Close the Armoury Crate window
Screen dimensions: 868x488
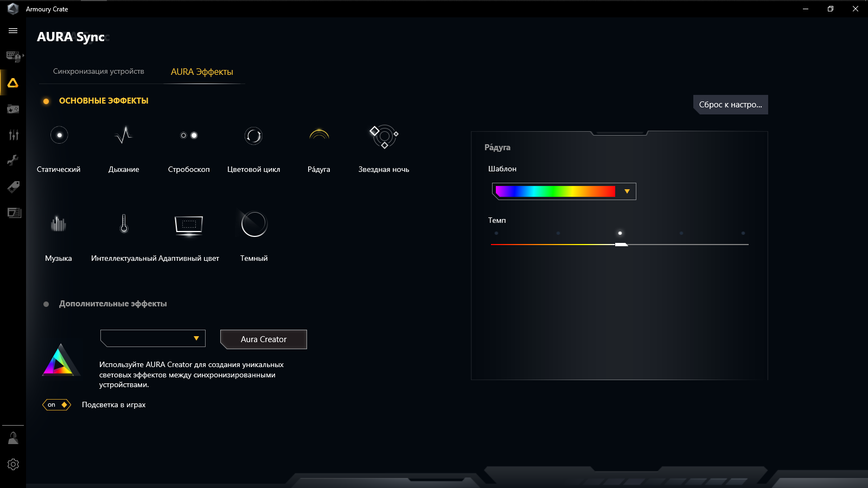[856, 9]
